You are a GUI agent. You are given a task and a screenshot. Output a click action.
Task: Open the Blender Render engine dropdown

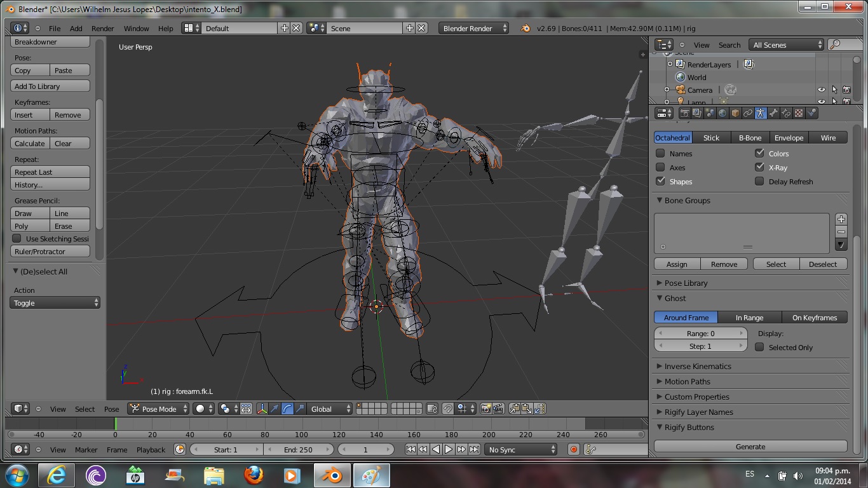[x=474, y=28]
